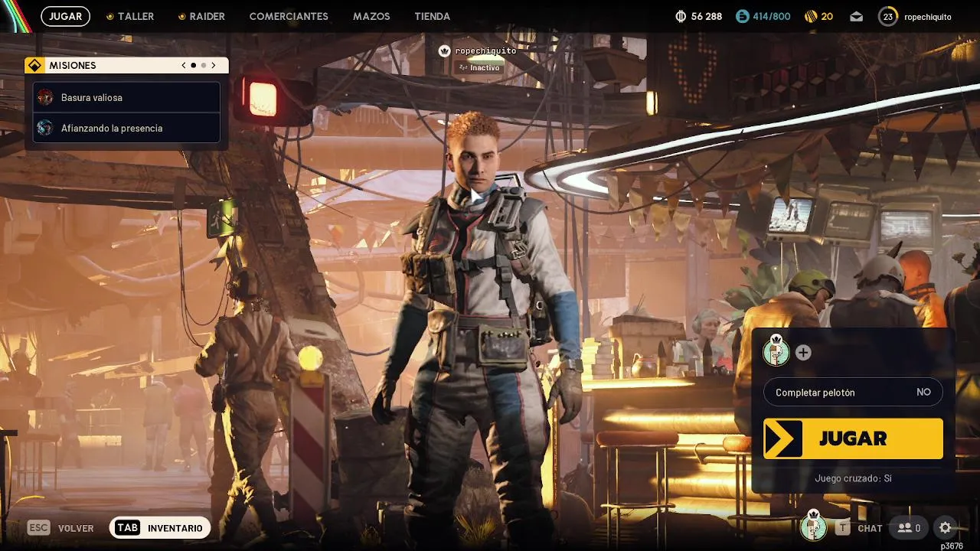Click the crown leader icon above character
The height and width of the screenshot is (551, 980).
click(x=444, y=51)
